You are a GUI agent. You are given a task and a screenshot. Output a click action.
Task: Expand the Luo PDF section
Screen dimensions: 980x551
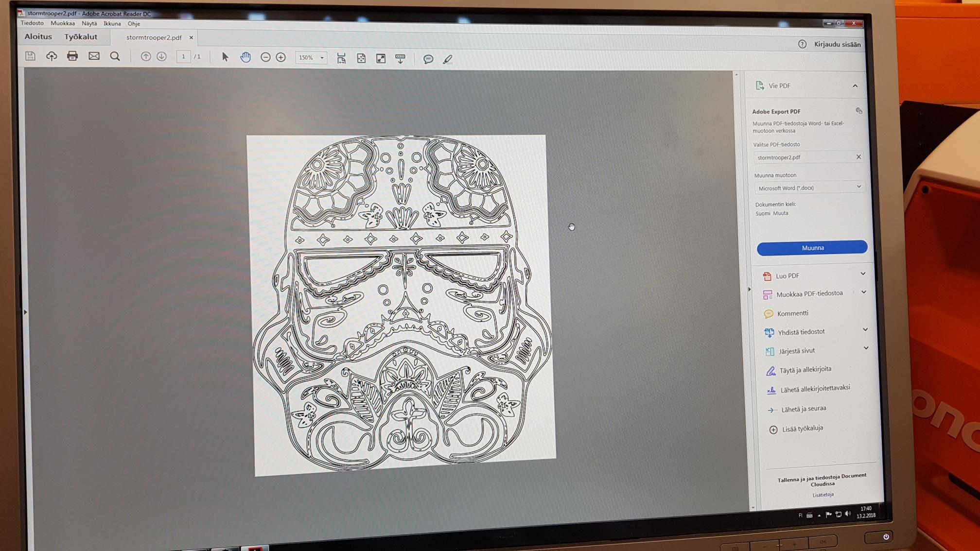tap(863, 274)
